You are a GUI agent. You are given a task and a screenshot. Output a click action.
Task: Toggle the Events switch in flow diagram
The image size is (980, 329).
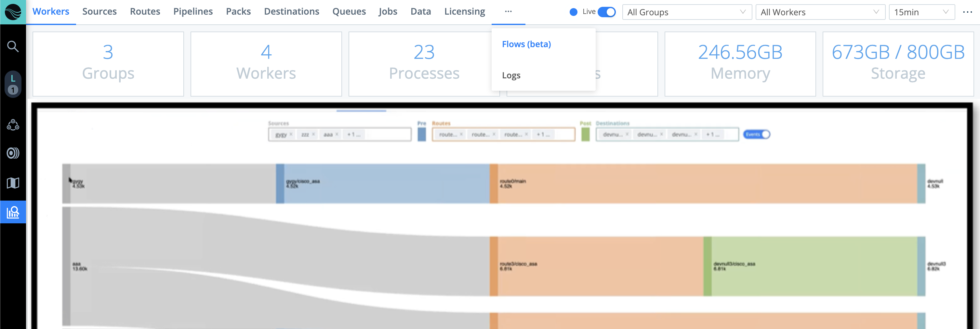tap(756, 134)
